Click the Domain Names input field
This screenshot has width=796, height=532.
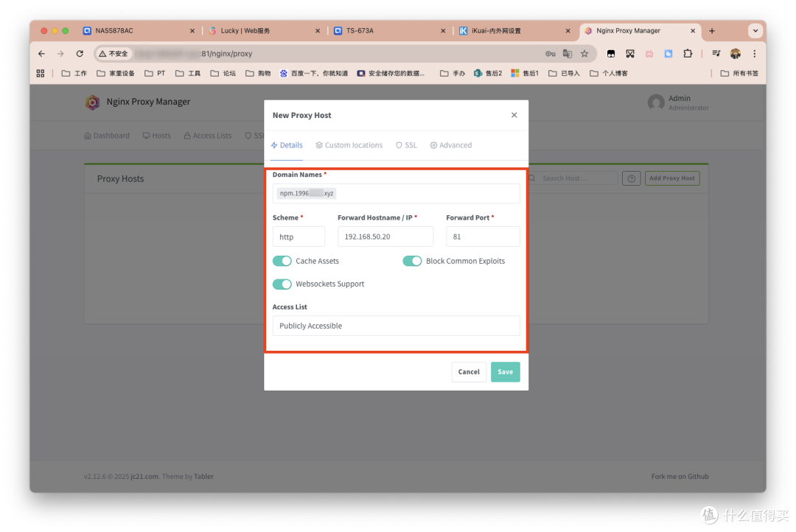click(396, 193)
